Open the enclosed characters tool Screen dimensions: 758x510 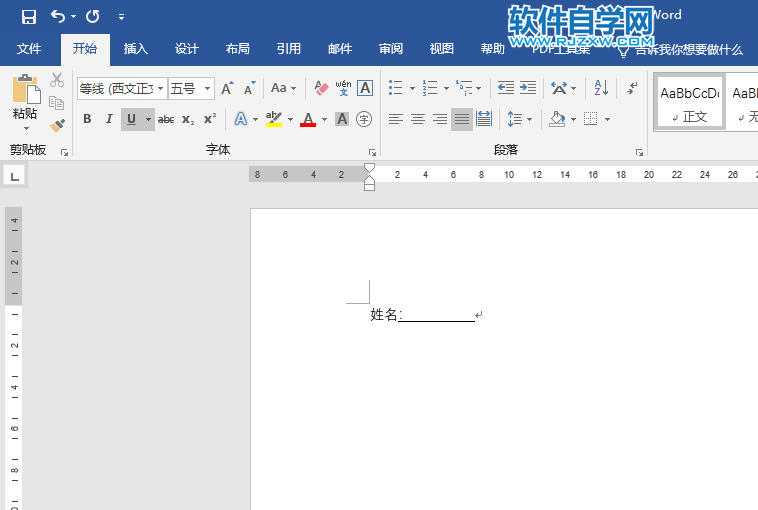coord(364,119)
